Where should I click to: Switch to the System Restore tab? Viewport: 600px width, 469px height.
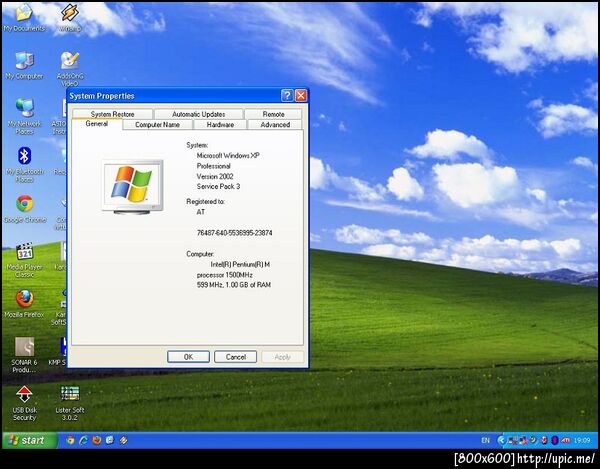pos(112,114)
